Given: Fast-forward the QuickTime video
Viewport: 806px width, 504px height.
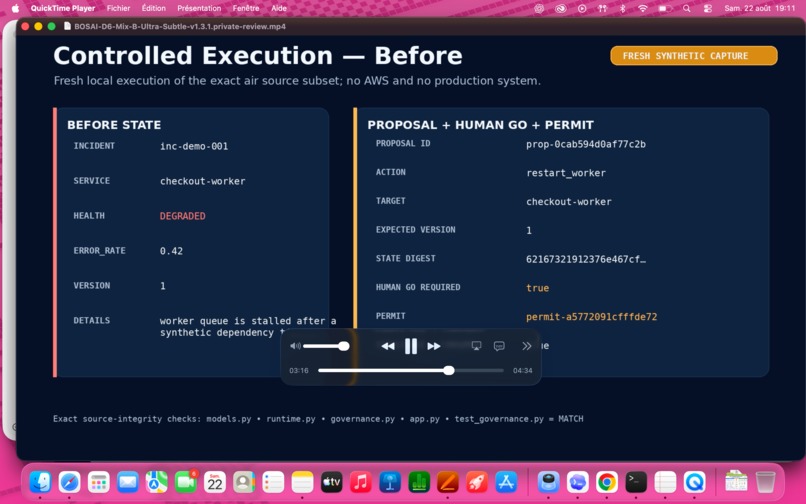Looking at the screenshot, I should pyautogui.click(x=434, y=346).
